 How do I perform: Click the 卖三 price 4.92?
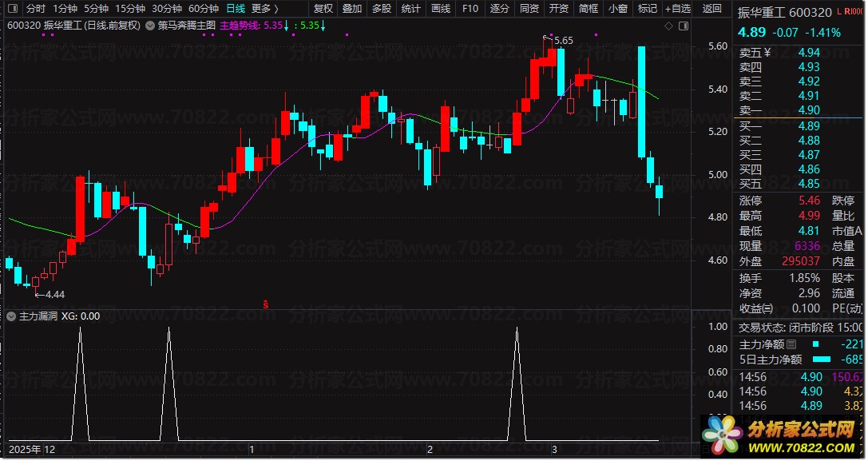(809, 81)
